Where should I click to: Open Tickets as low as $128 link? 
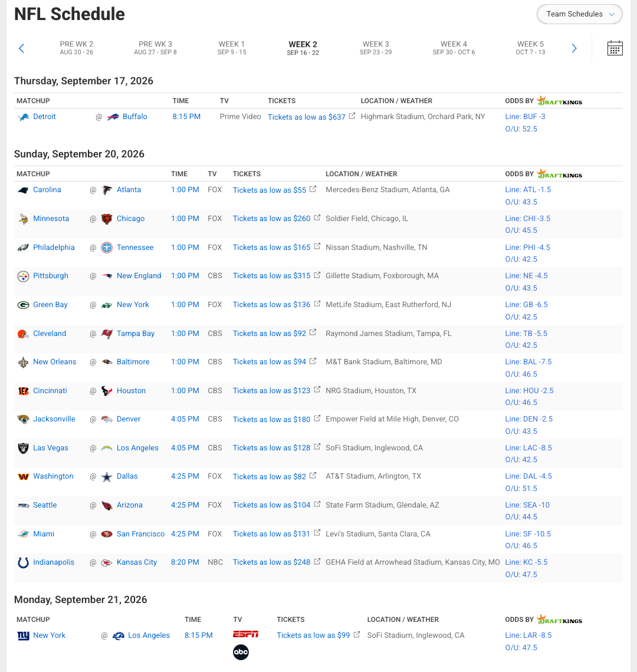[271, 448]
